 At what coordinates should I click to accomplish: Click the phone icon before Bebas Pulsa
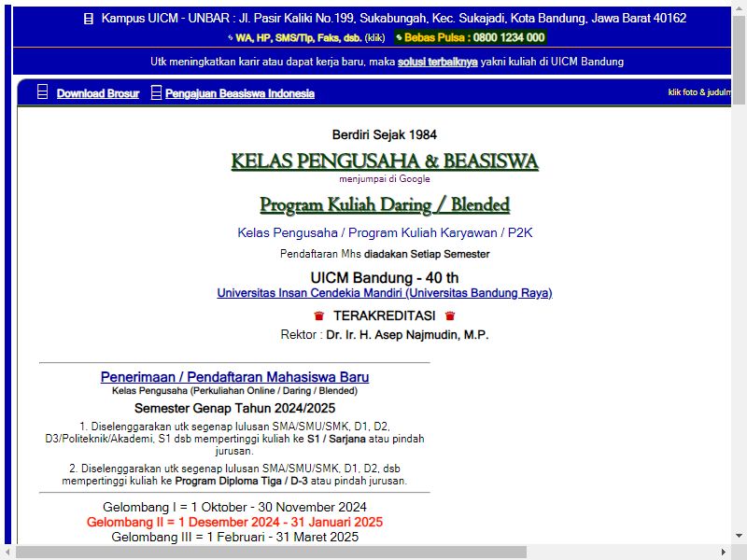pos(400,37)
